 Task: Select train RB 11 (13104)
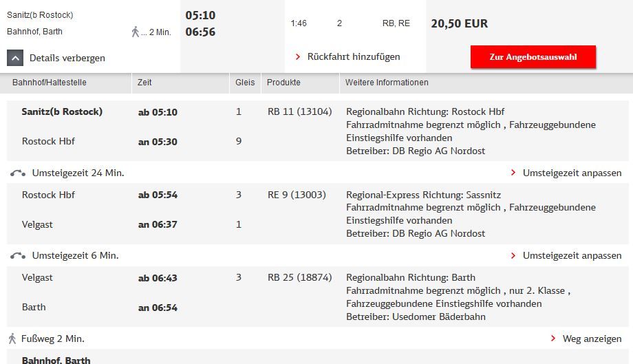pyautogui.click(x=299, y=111)
